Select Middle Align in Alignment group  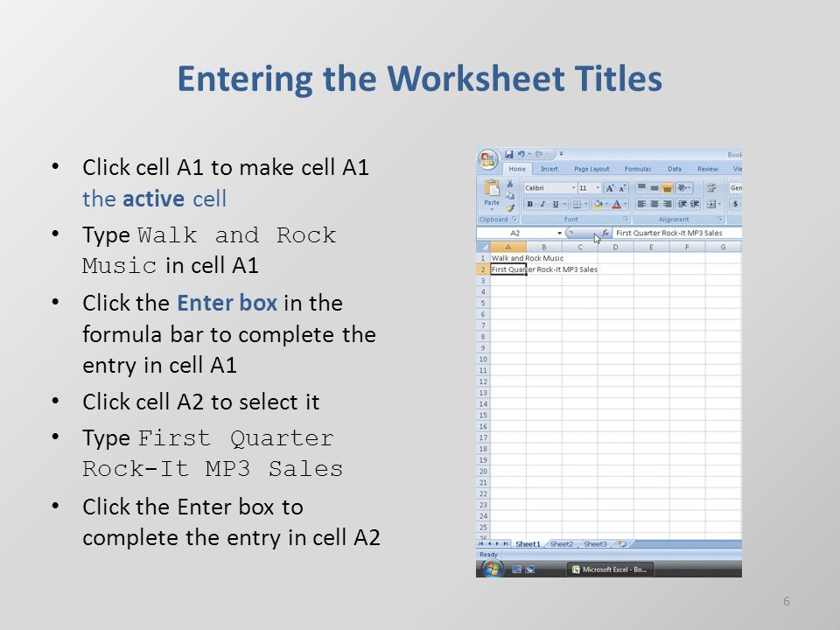pyautogui.click(x=654, y=187)
